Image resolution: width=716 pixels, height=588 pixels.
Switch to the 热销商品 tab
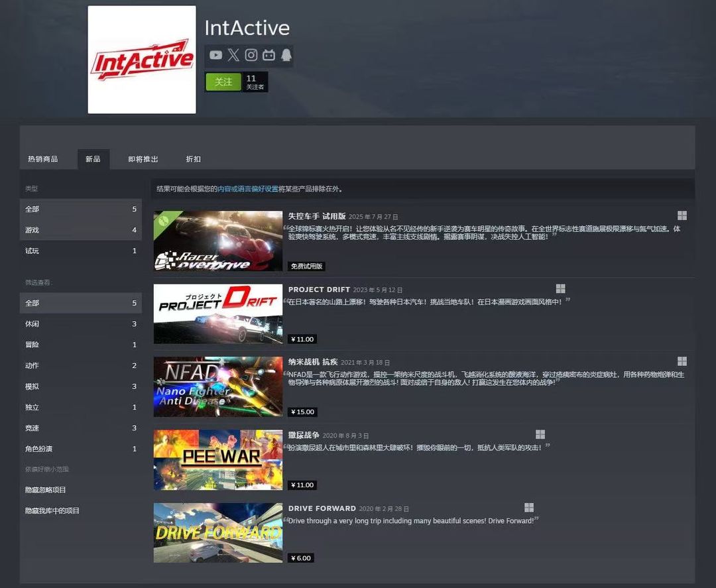click(x=43, y=159)
